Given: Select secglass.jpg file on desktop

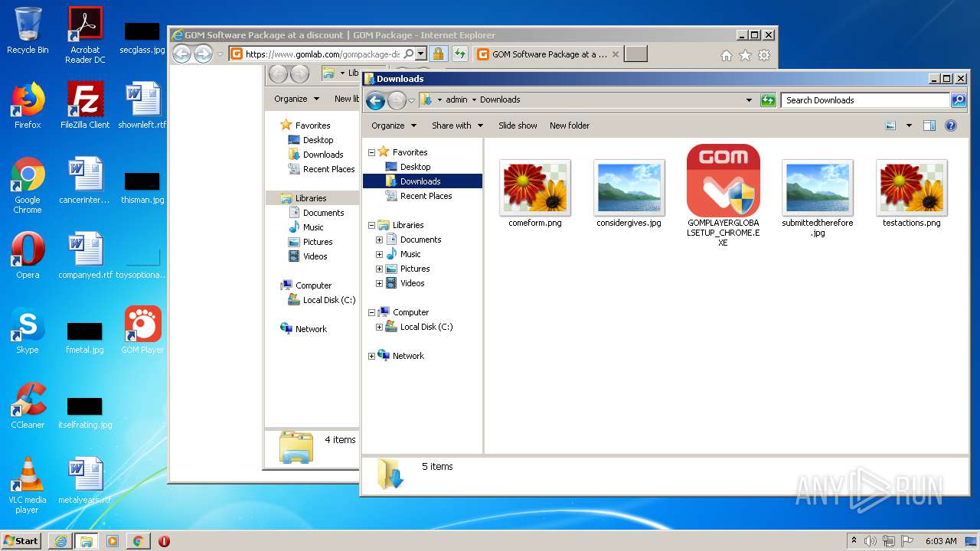Looking at the screenshot, I should coord(142,37).
